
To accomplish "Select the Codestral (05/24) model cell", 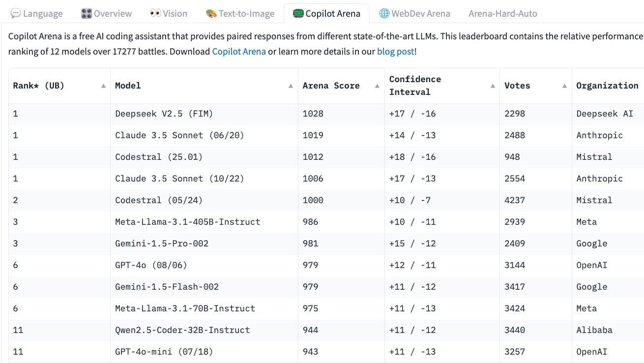I will (204, 200).
